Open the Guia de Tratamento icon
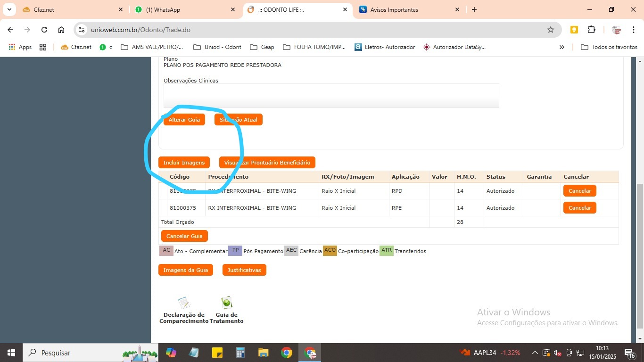Image resolution: width=644 pixels, height=362 pixels. [227, 303]
